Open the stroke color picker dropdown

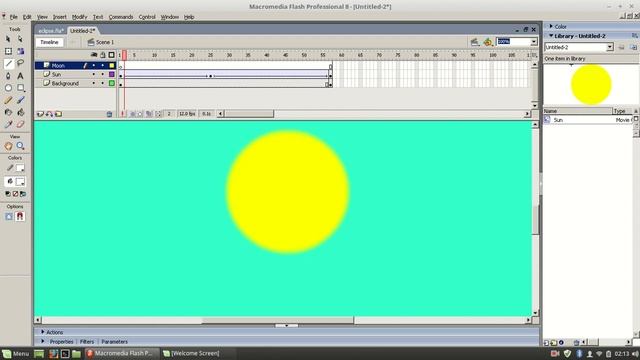click(x=20, y=168)
